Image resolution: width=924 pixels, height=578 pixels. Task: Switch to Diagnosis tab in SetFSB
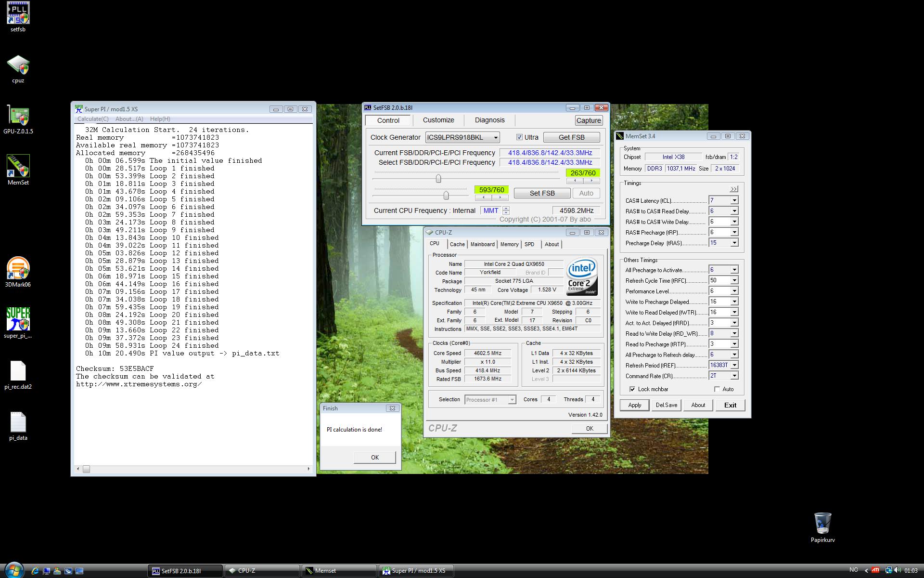point(489,120)
